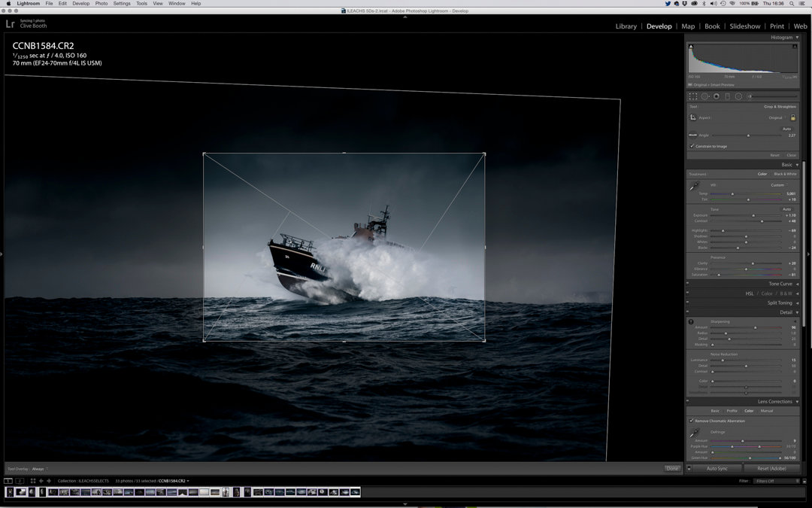The image size is (812, 508).
Task: Toggle HSL panel on/off switch
Action: point(688,294)
